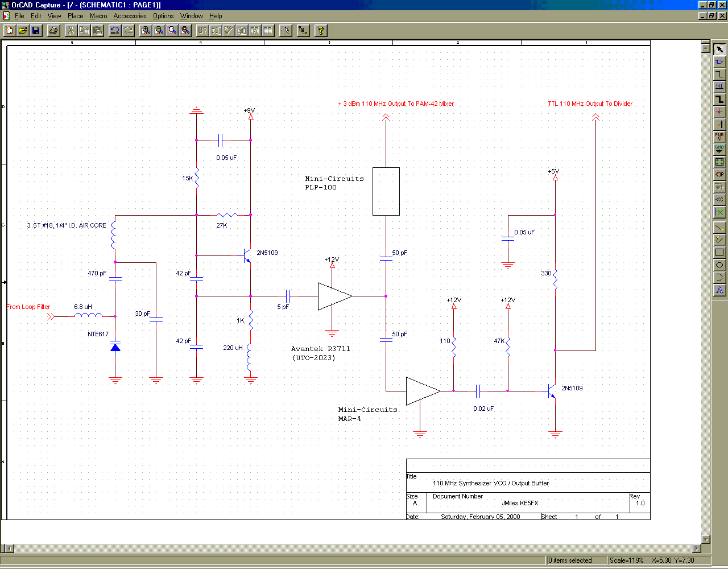Click the Bill of Materials toolbar icon
This screenshot has height=569, width=728.
coord(268,30)
